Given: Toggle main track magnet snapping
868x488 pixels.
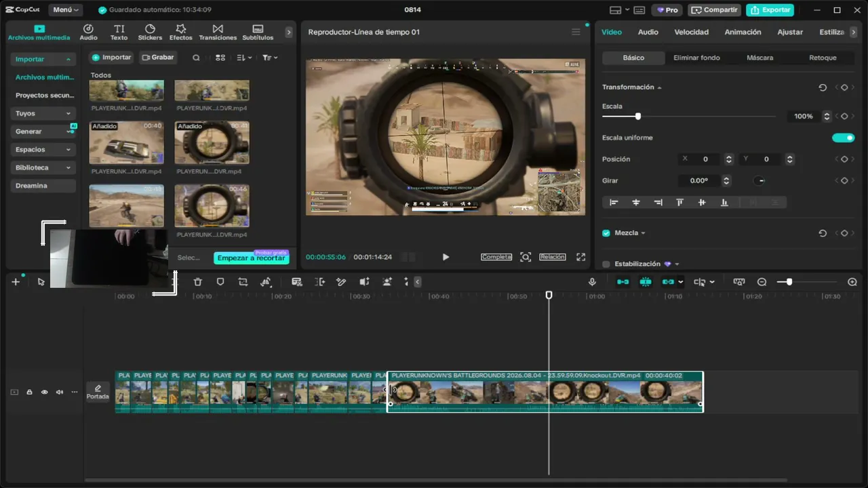Looking at the screenshot, I should coord(623,282).
